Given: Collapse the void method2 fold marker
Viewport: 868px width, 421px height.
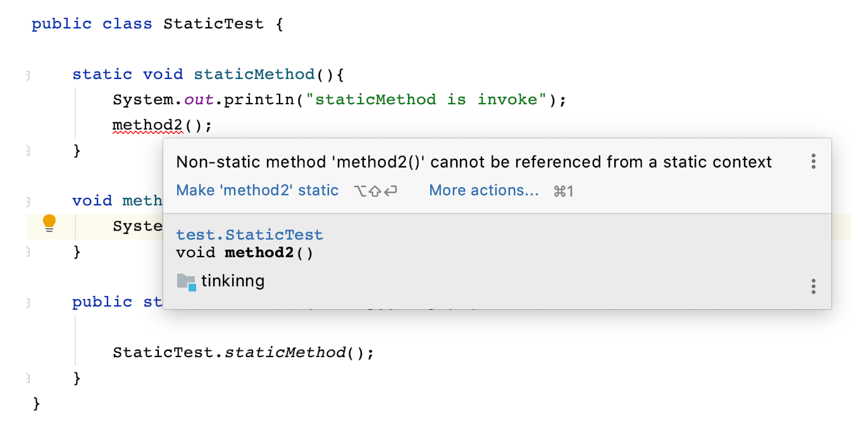Looking at the screenshot, I should pos(28,202).
